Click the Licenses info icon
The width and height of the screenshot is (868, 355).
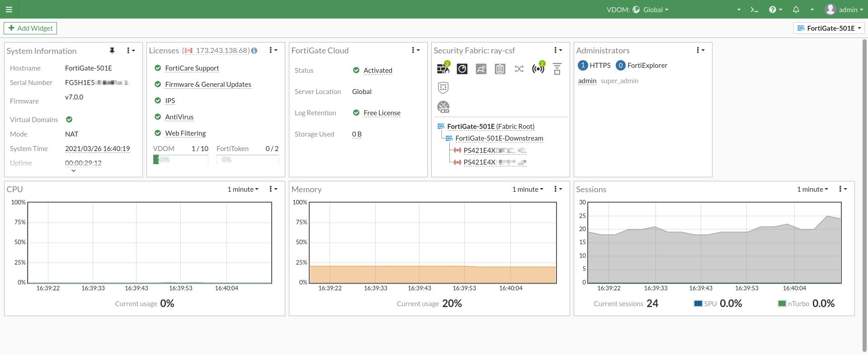pyautogui.click(x=254, y=51)
